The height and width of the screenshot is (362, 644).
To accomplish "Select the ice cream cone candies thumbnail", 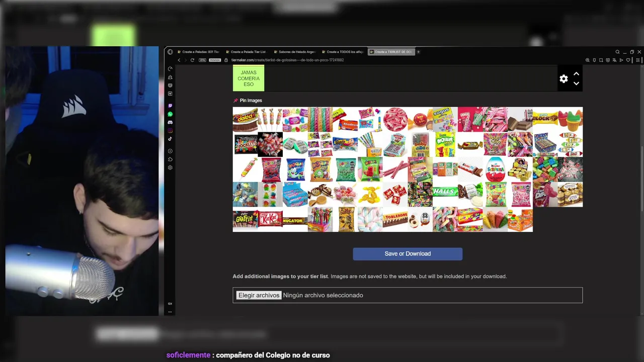I will (495, 220).
